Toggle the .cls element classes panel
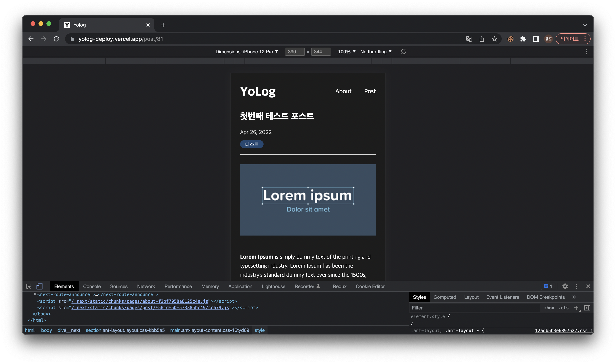The image size is (616, 364). [563, 307]
